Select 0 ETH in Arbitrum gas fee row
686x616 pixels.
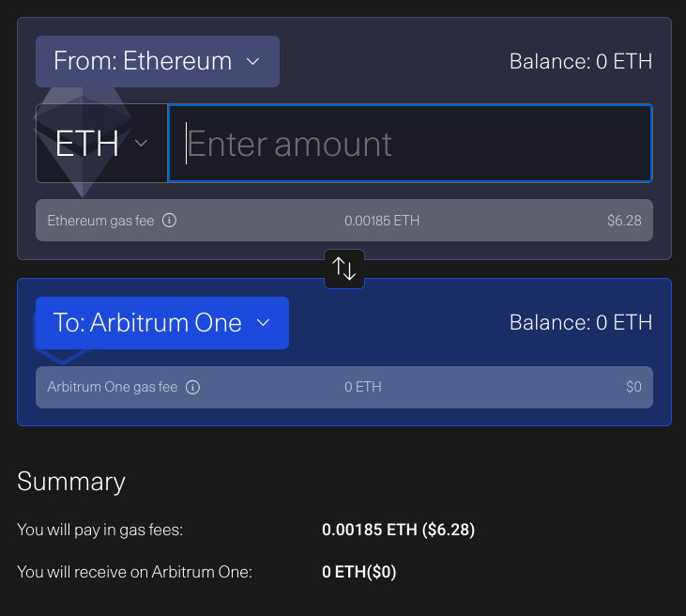tap(363, 387)
